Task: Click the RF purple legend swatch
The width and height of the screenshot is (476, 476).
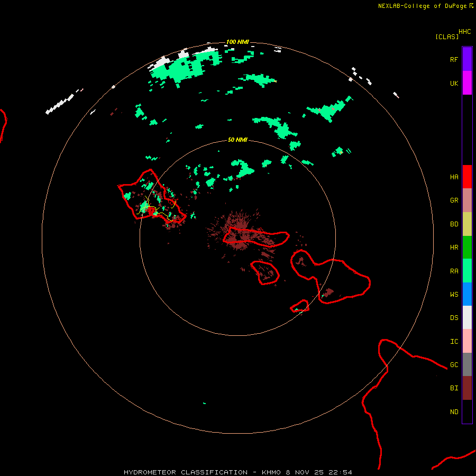Action: (x=467, y=59)
